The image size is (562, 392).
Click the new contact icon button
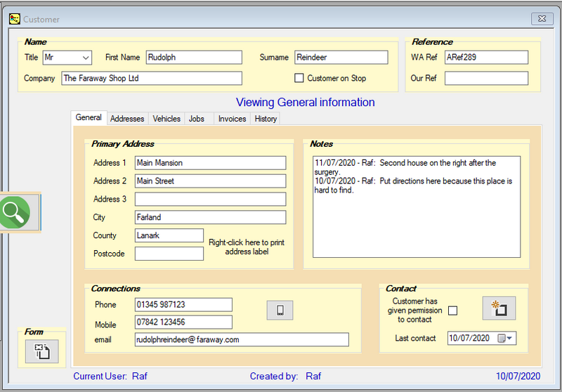point(499,308)
